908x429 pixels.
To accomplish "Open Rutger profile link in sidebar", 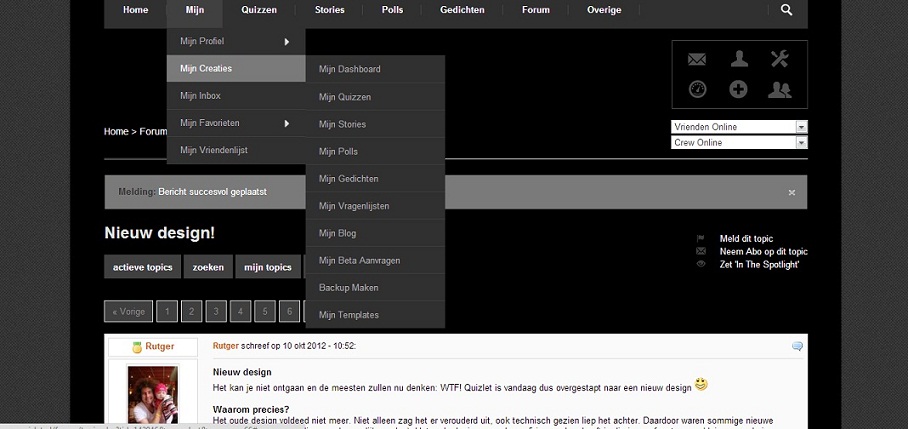I will (159, 346).
